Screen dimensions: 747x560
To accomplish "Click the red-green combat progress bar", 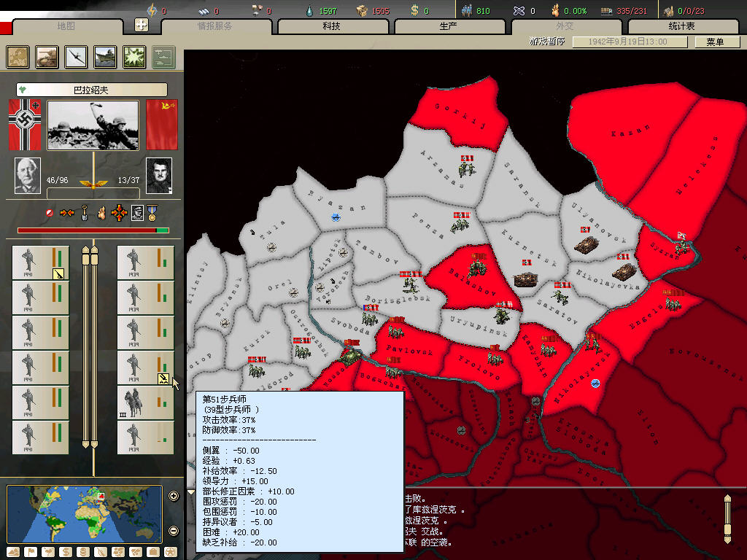I will 93,230.
